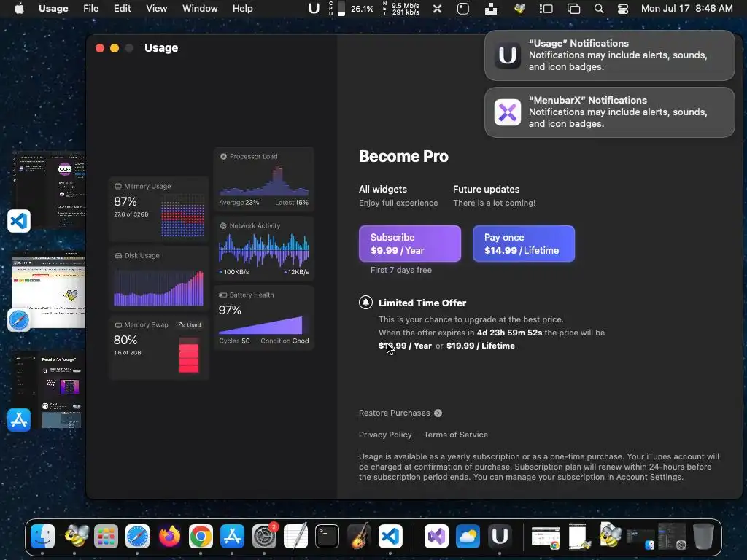Viewport: 747px width, 560px height.
Task: Open the Spotlight search magnifier
Action: coord(599,9)
